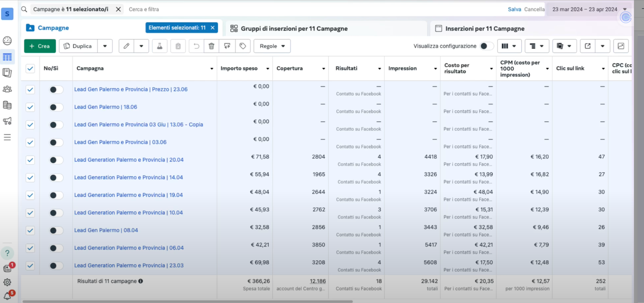Uncheck the Lead Gen Palermo | 18.06 checkbox
The height and width of the screenshot is (303, 644).
tap(30, 107)
